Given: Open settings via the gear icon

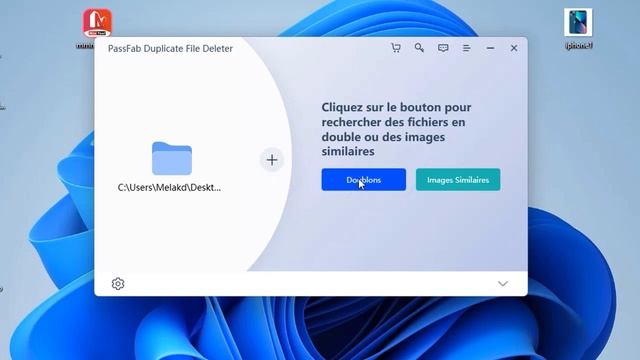Looking at the screenshot, I should (118, 283).
